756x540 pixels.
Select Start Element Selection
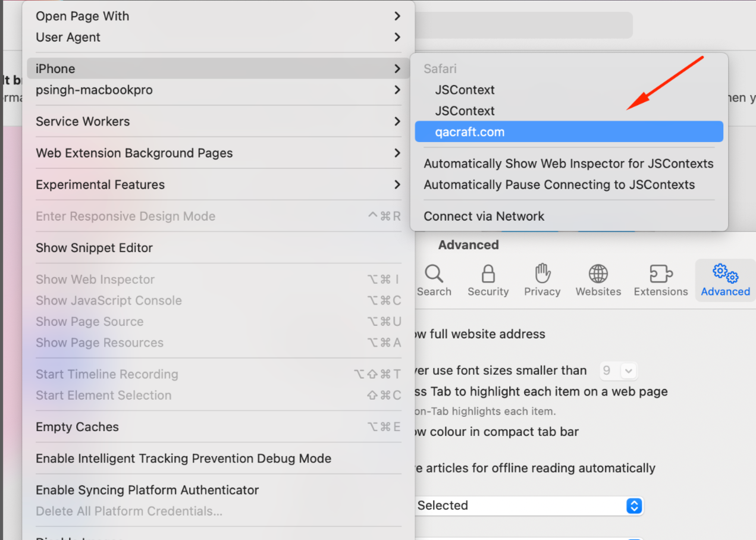pyautogui.click(x=218, y=395)
